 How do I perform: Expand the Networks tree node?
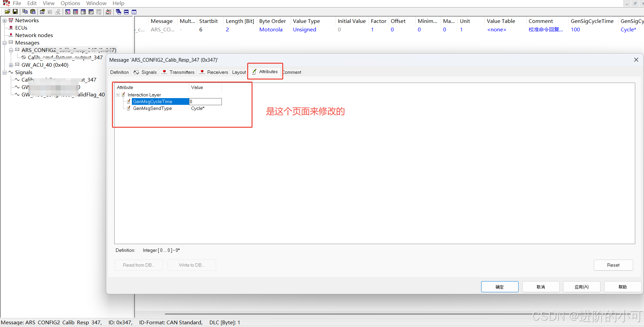[5, 21]
